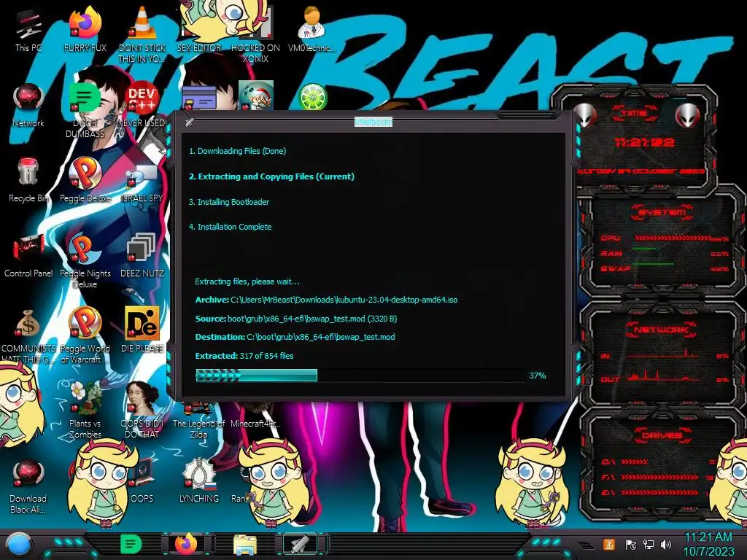Open the VLC cone shortcut on desktop
The width and height of the screenshot is (747, 560).
click(142, 34)
